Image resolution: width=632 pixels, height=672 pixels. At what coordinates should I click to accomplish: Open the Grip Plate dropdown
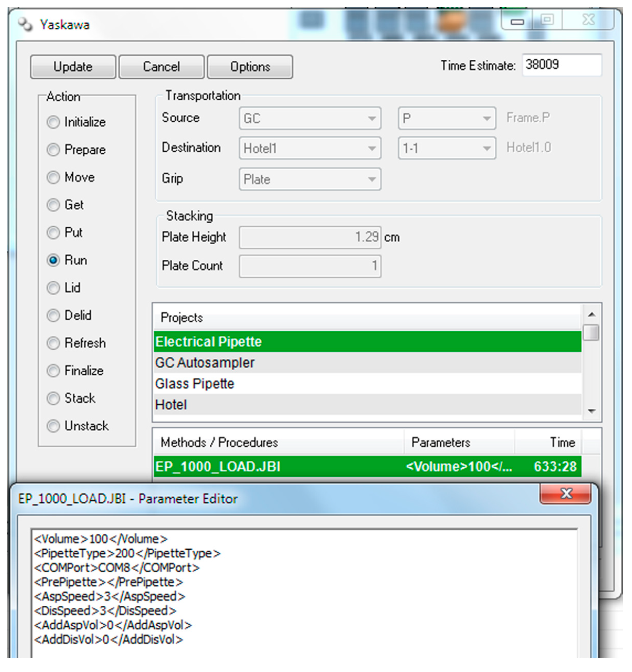tap(371, 179)
